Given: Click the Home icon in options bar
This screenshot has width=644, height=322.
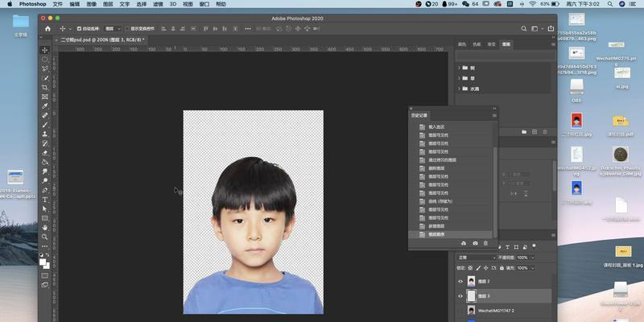Looking at the screenshot, I should coord(47,29).
